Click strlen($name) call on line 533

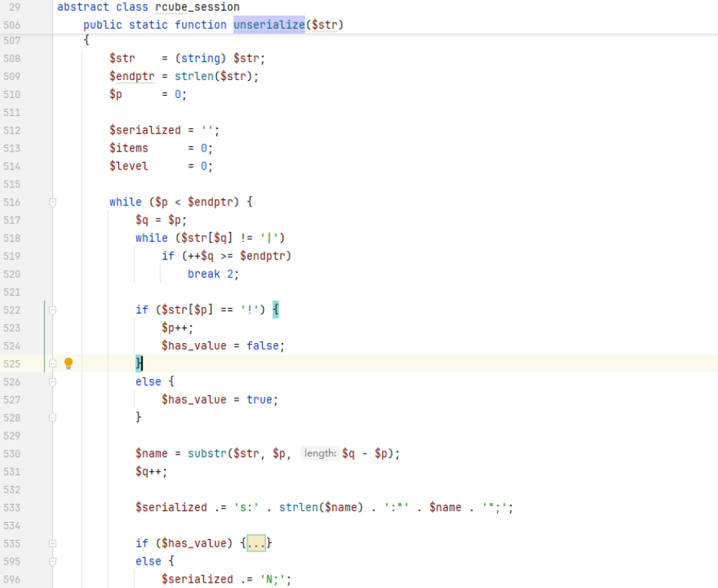[x=321, y=507]
